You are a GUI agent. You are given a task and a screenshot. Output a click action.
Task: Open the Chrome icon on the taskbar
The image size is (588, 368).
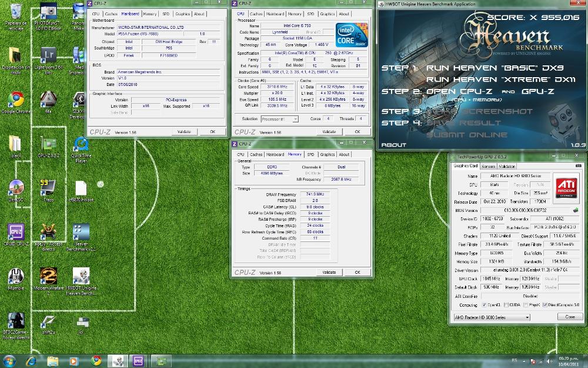pyautogui.click(x=96, y=362)
